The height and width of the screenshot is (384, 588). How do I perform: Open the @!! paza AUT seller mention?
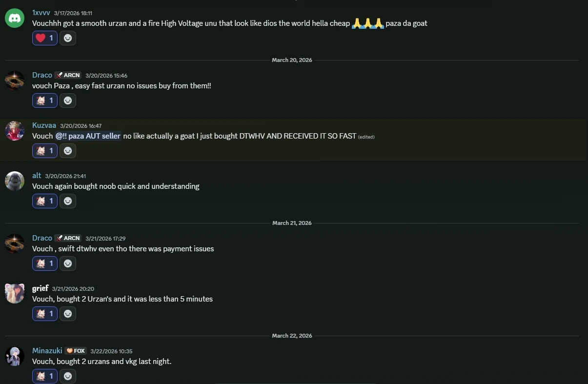[88, 136]
